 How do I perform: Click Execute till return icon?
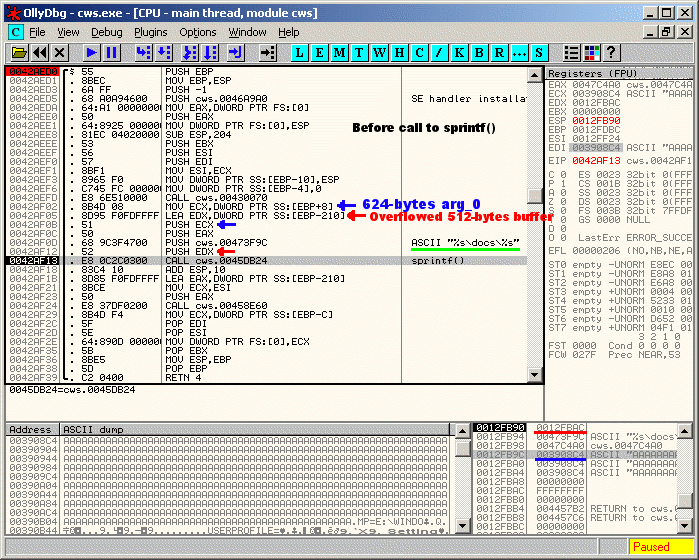pos(235,53)
